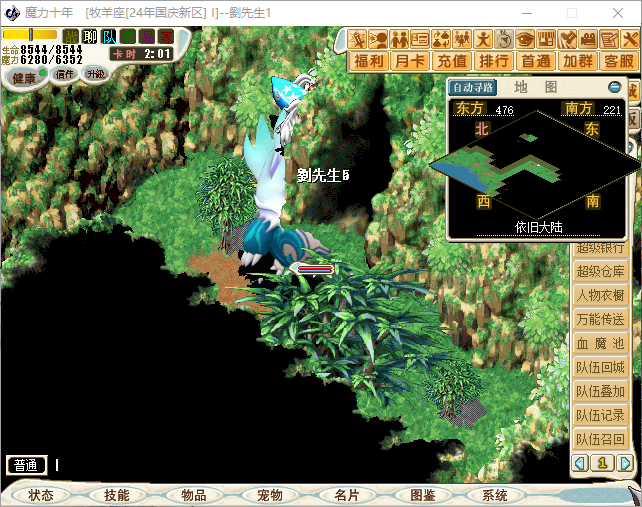This screenshot has height=507, width=642.
Task: Toggle the 易 trade channel filter
Action: [147, 36]
